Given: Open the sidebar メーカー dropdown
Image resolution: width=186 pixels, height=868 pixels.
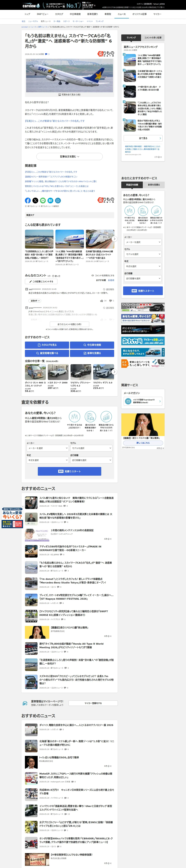Looking at the screenshot, I should (x=143, y=242).
